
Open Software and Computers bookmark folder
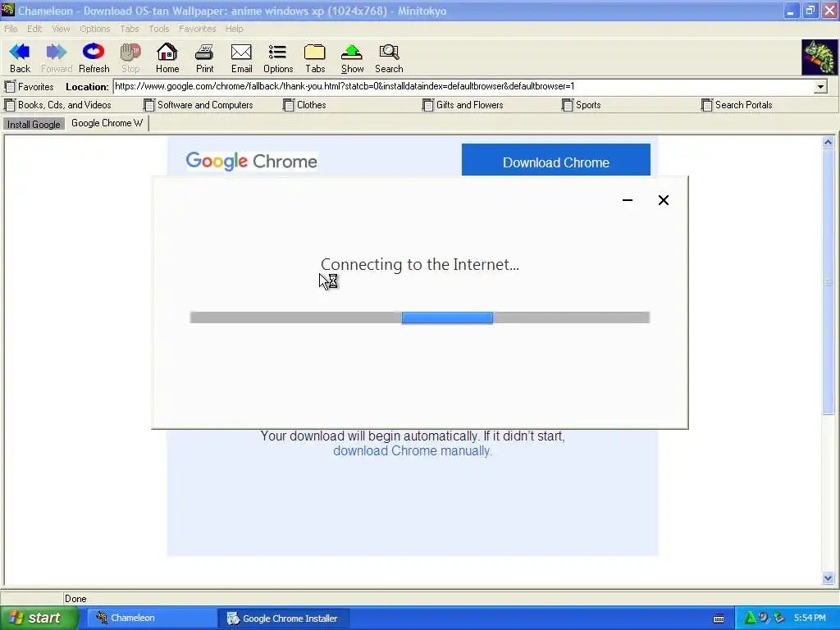click(x=199, y=105)
